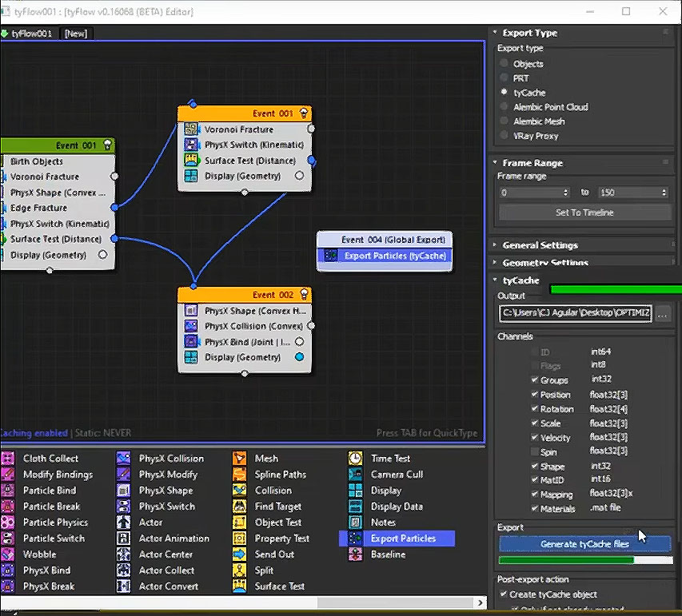The image size is (682, 616).
Task: Toggle the Create tyCache object checkbox
Action: 503,594
